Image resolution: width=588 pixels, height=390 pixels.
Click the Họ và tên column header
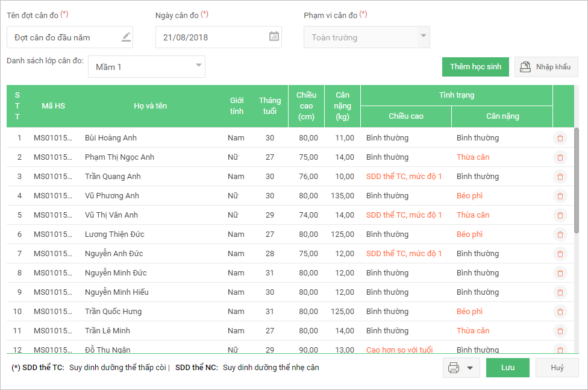click(150, 106)
